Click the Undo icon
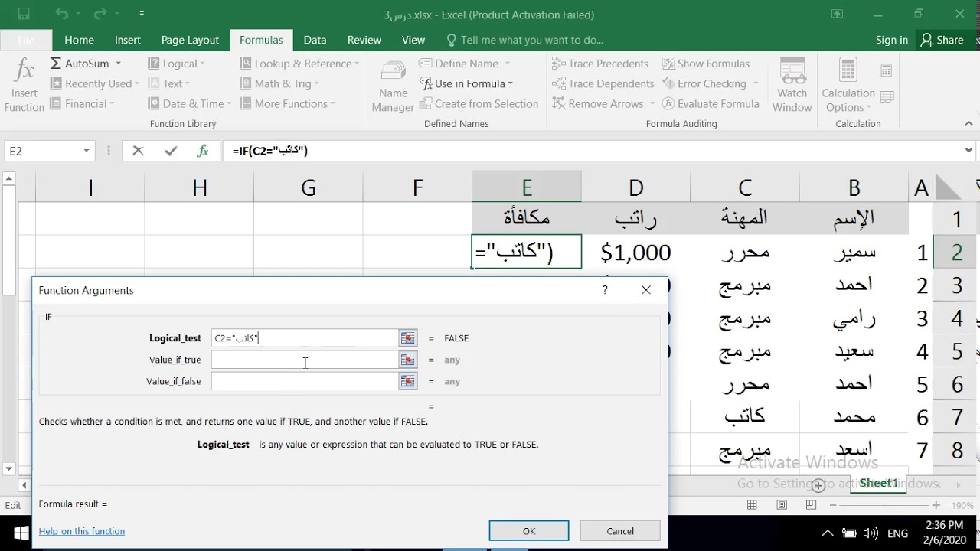980x551 pixels. click(62, 14)
